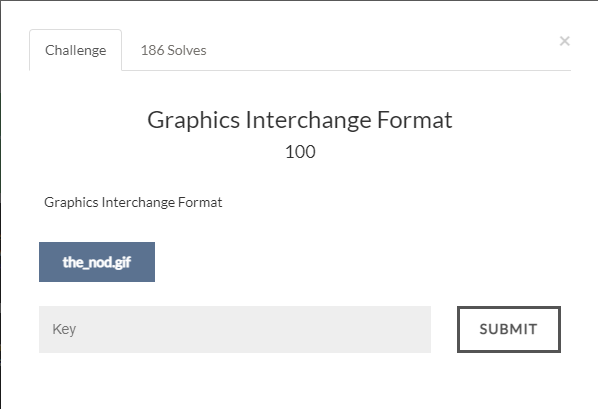Open the list of challenge solves
598x409 pixels.
pos(174,50)
